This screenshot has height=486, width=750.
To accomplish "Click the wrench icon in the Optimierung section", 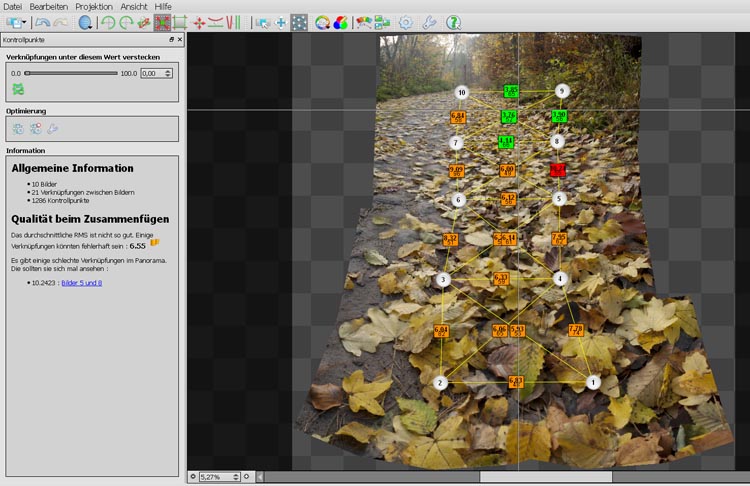I will pos(52,128).
